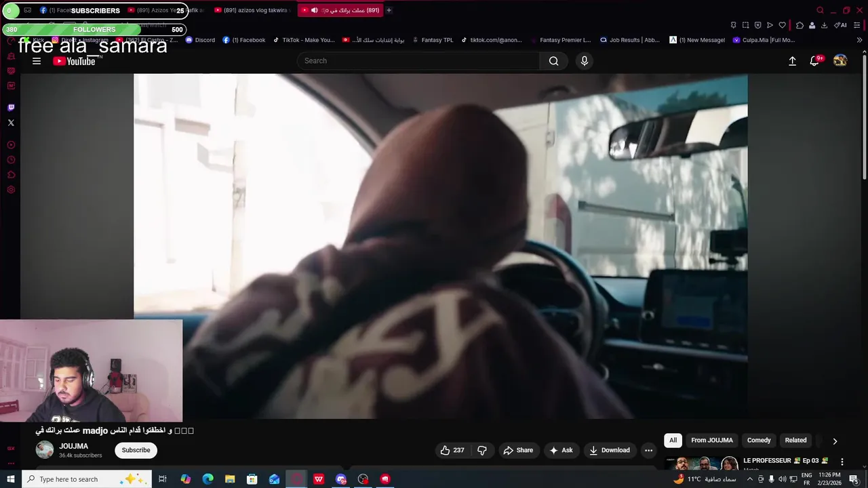The width and height of the screenshot is (868, 488).
Task: Go to YouTube home via logo
Action: tap(75, 61)
